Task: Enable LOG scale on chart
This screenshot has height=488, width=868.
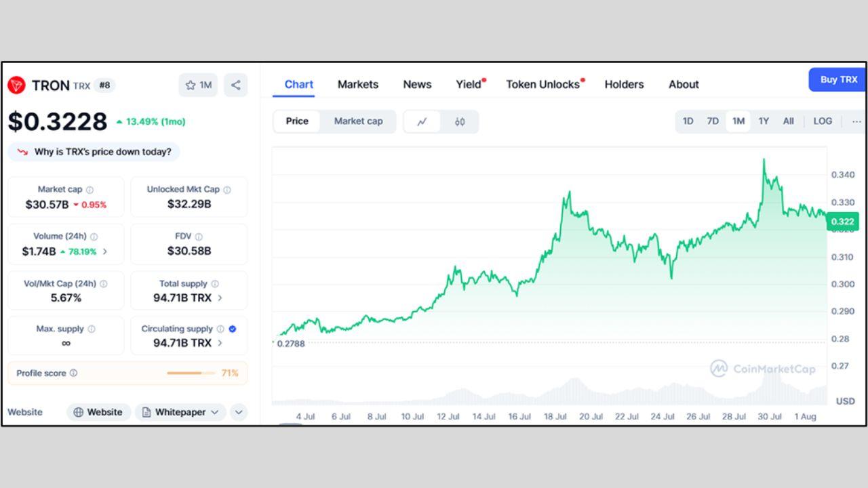Action: point(823,121)
